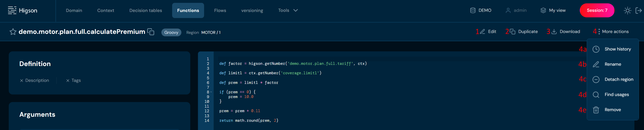Select Remove with trash icon
This screenshot has width=644, height=130.
coord(612,110)
